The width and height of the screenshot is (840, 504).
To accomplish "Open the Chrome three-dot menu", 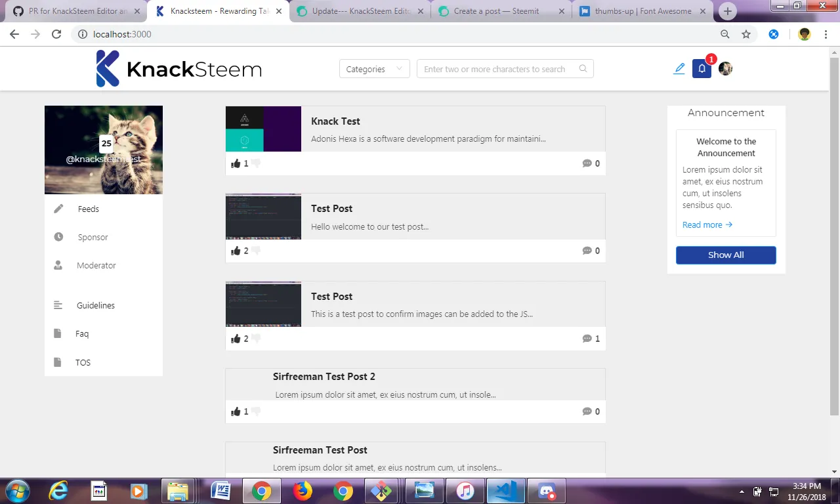I will click(826, 34).
